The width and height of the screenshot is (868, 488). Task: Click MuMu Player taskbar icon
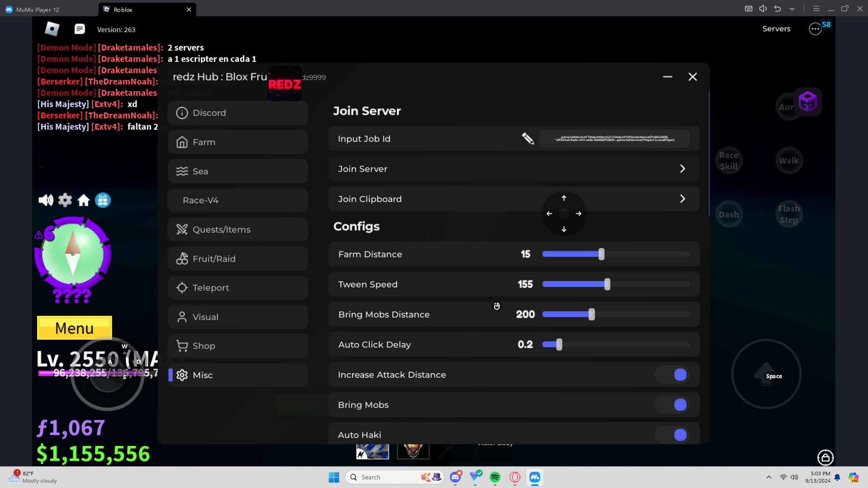point(535,477)
